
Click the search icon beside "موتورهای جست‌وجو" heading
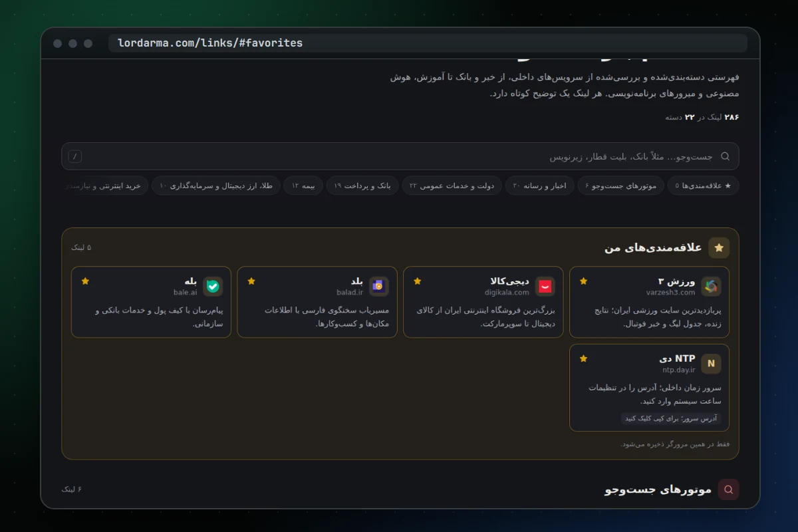coord(728,489)
